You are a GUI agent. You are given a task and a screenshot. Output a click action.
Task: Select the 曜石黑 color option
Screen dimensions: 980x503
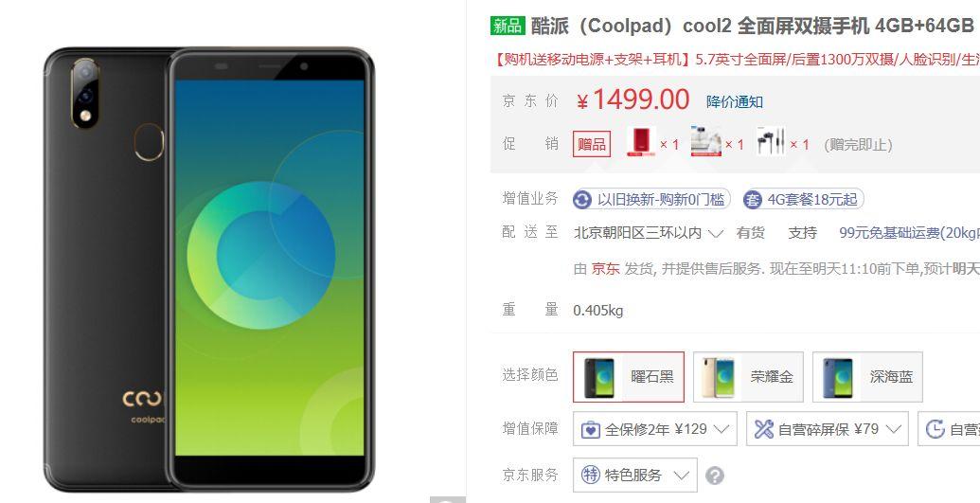point(629,377)
